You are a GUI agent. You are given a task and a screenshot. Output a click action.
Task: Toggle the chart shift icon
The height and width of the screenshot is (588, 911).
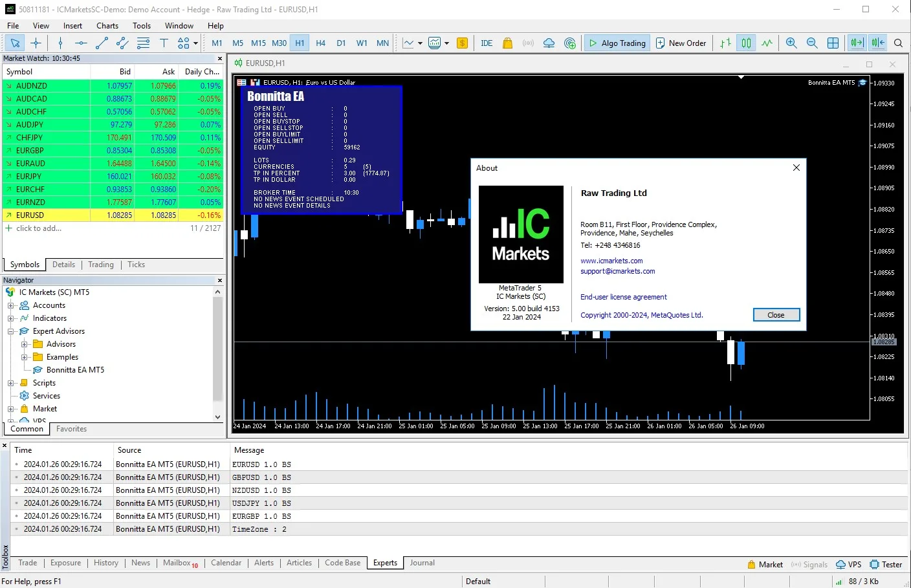[x=878, y=43]
